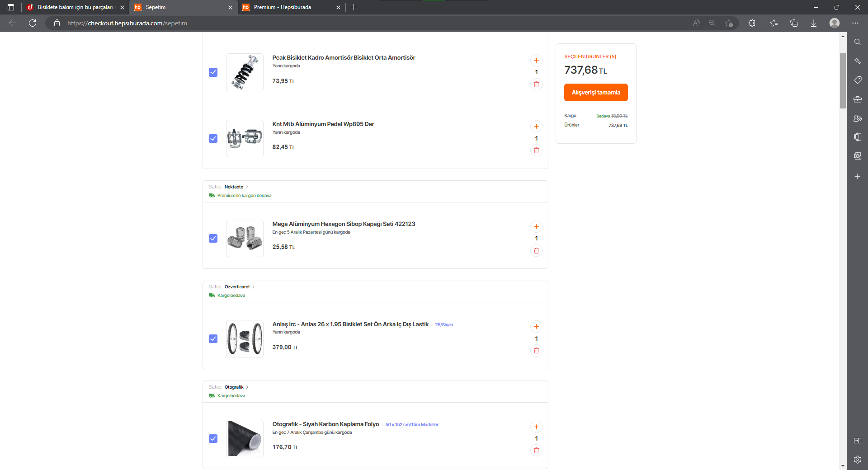Screen dimensions: 868x470
Task: Click the zoom out icon in address bar
Action: (712, 23)
